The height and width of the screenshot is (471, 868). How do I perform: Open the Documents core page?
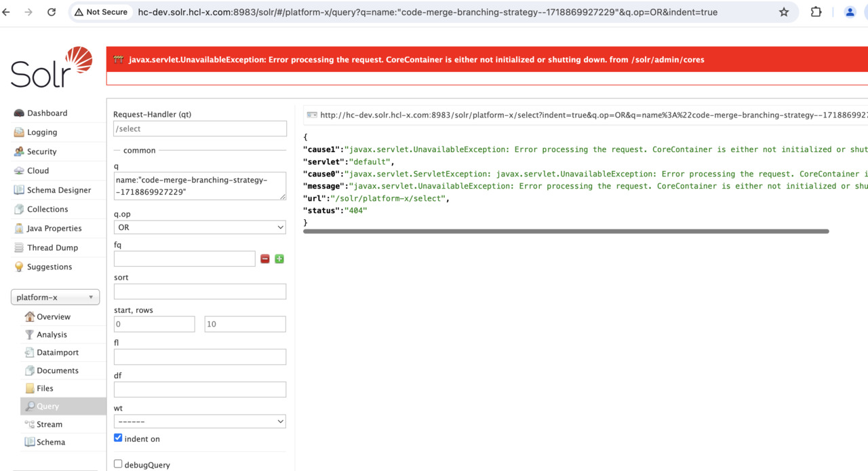57,371
